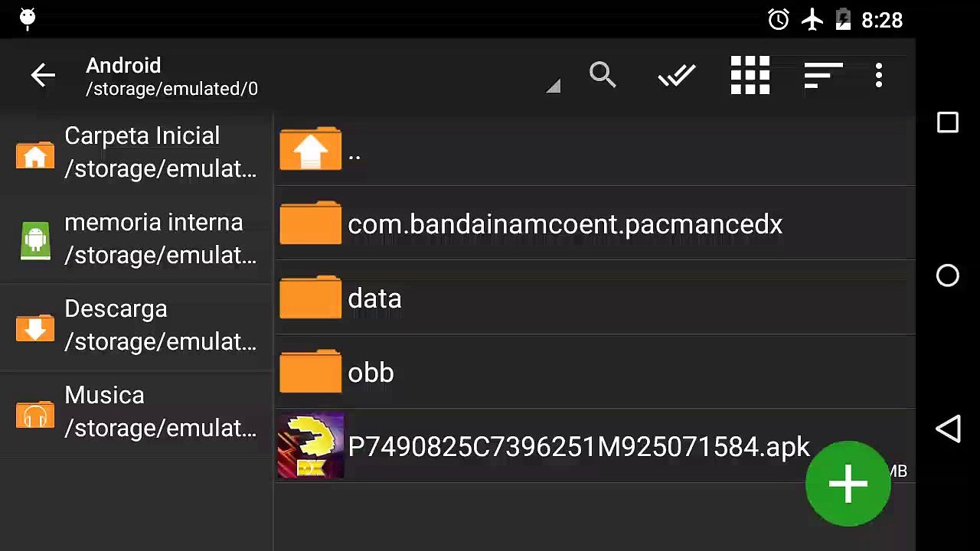Tap the Pac-Man APK thumbnail
Screen dimensions: 980x551
coord(311,446)
